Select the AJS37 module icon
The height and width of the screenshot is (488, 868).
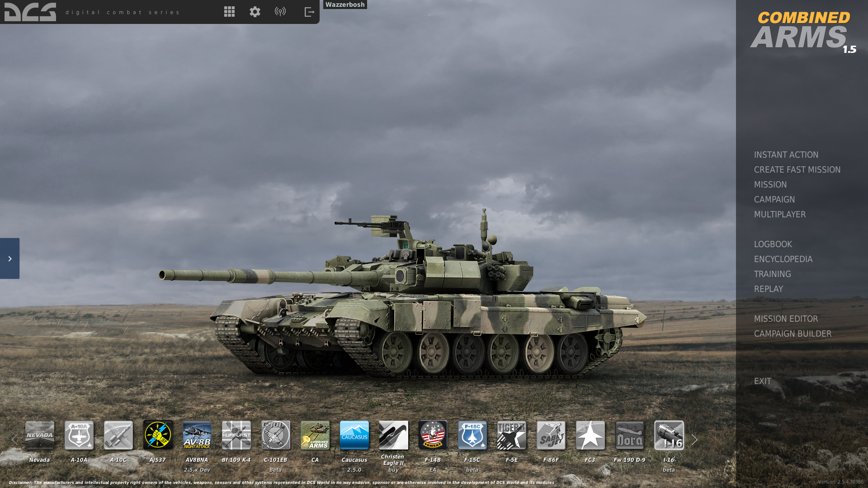pyautogui.click(x=158, y=435)
